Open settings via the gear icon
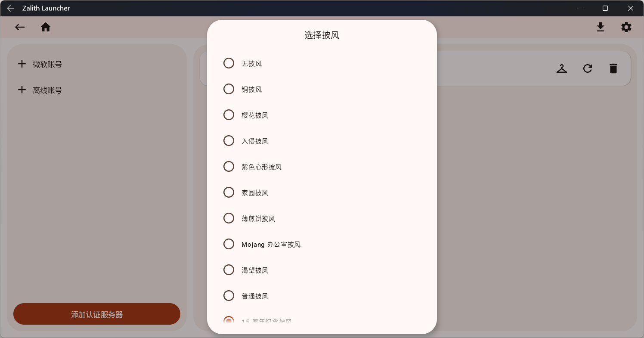Screen dimensions: 644x338 [626, 27]
